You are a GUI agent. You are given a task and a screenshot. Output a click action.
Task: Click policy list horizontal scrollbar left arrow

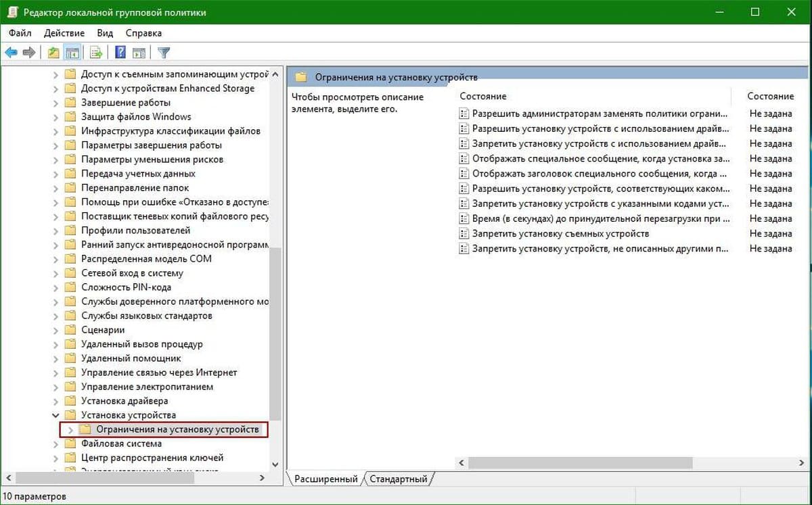tap(462, 463)
